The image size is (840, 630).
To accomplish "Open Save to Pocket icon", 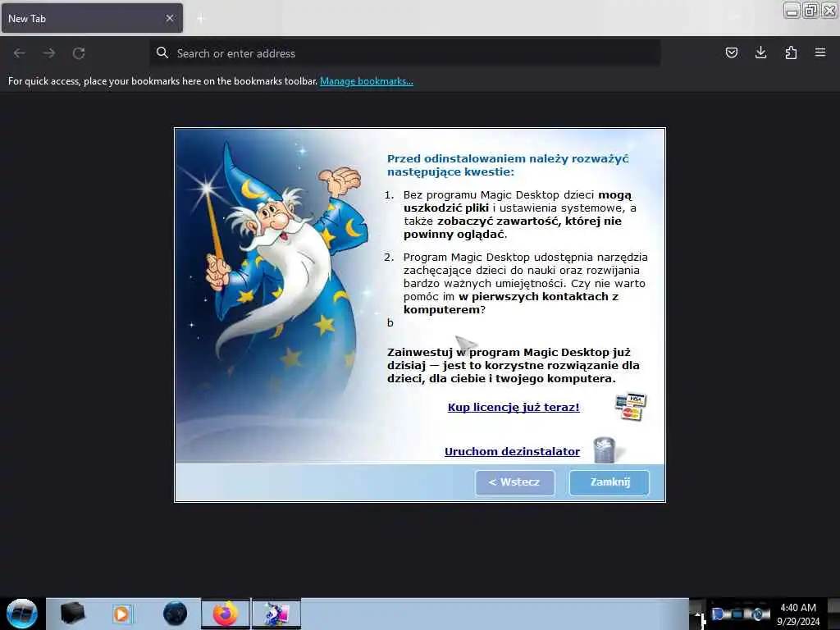I will [x=731, y=52].
